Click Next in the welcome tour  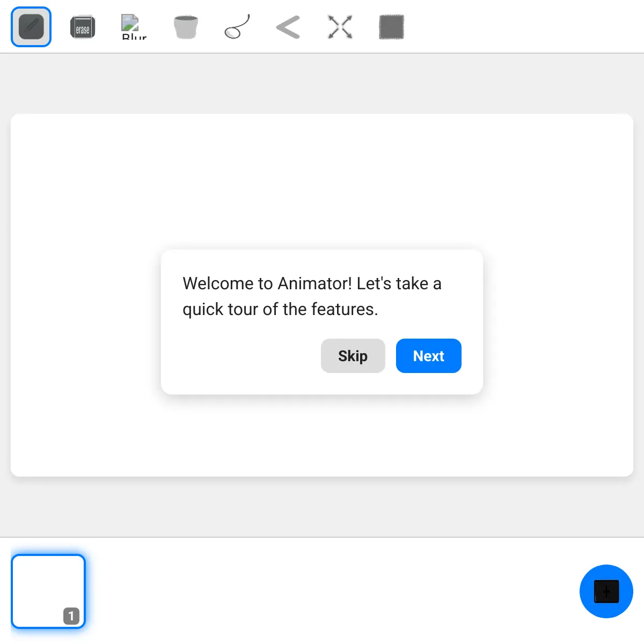(429, 356)
